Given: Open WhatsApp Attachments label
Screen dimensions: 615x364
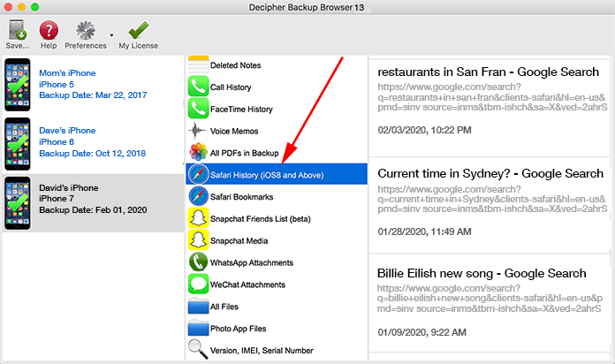Looking at the screenshot, I should (252, 262).
